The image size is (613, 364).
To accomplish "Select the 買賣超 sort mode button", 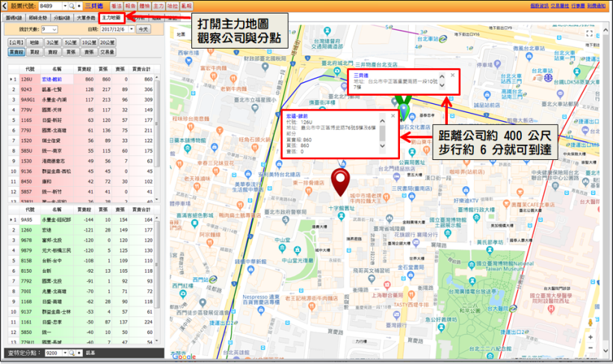I will click(16, 52).
